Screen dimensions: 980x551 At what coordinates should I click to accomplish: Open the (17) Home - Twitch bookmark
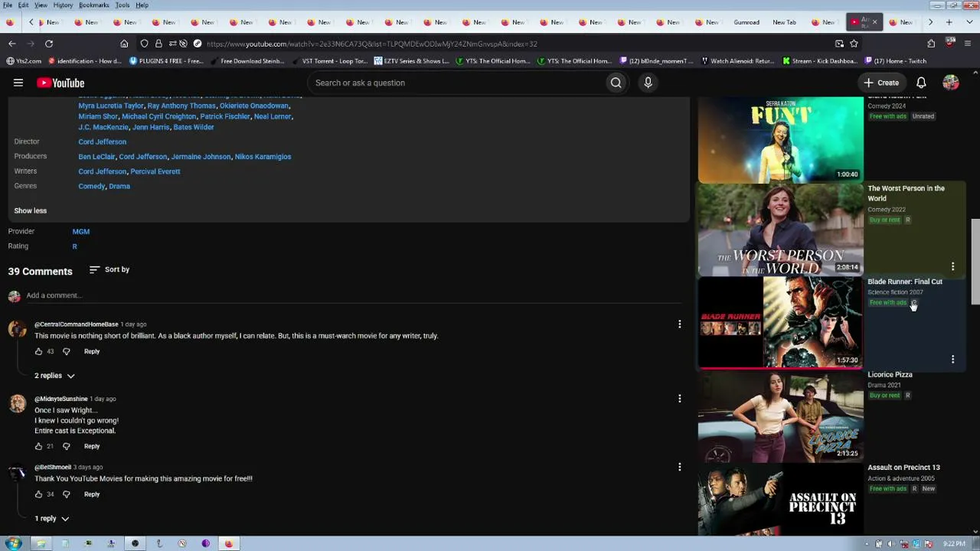(895, 61)
